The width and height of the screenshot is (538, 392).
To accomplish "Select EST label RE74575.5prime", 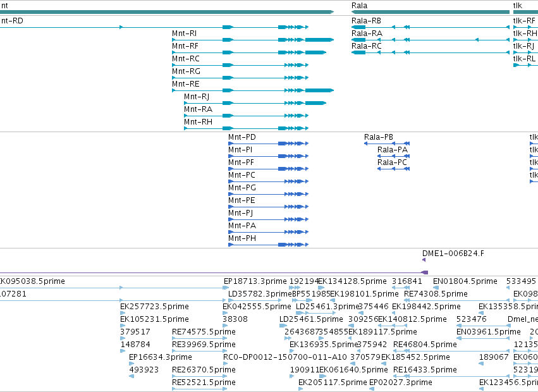I will (x=204, y=332).
